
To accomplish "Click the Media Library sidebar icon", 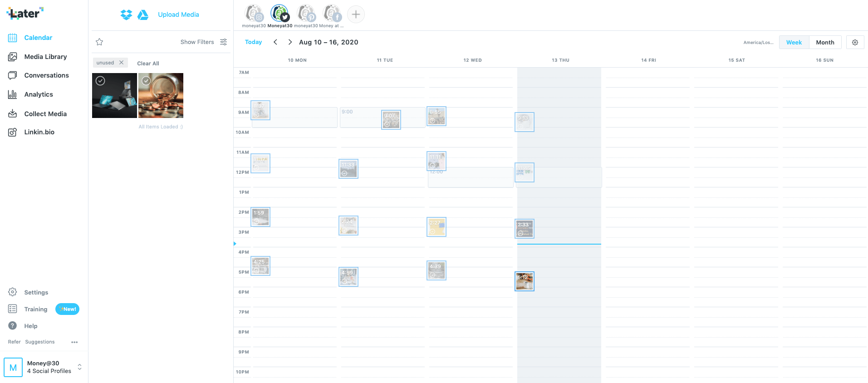I will tap(13, 57).
